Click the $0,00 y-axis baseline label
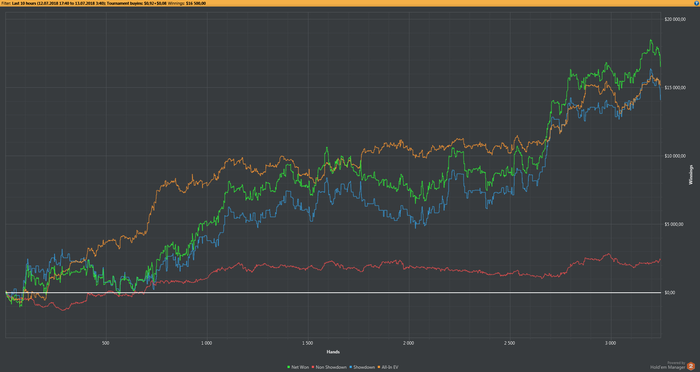Screen dimensions: 700x372 click(x=669, y=293)
